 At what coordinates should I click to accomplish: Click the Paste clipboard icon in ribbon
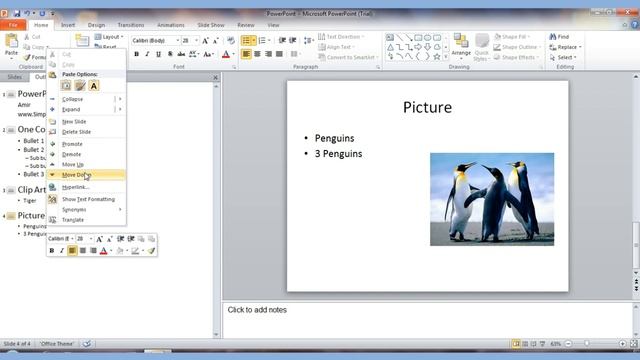coord(11,42)
